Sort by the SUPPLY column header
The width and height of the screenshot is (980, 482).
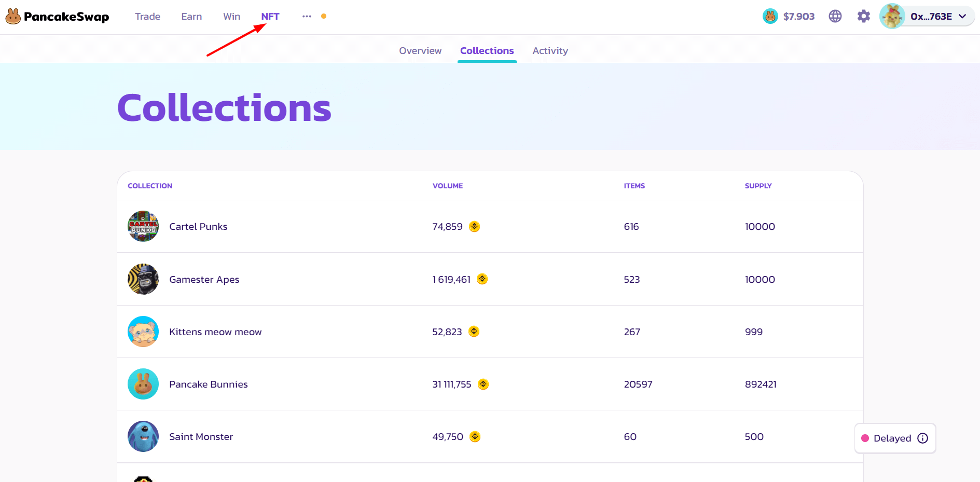click(758, 186)
